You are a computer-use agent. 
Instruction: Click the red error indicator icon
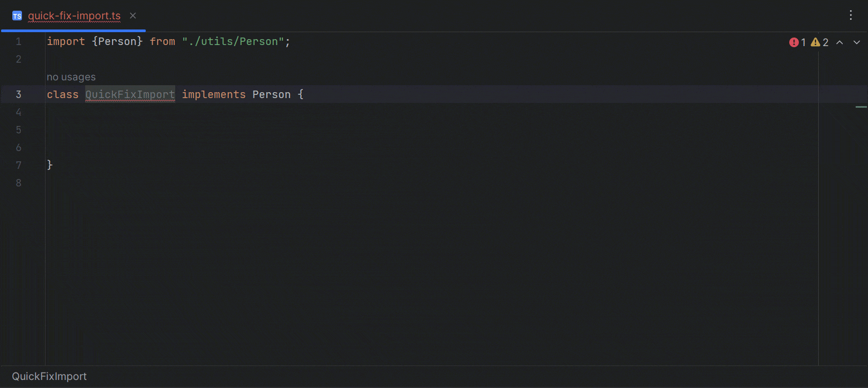[x=794, y=42]
